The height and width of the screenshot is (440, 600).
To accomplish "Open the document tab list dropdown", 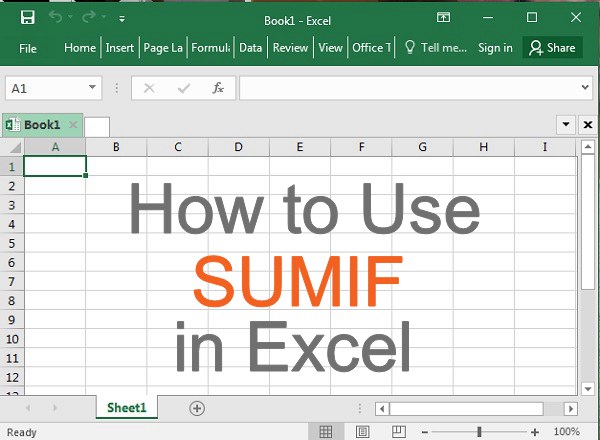I will tap(566, 125).
